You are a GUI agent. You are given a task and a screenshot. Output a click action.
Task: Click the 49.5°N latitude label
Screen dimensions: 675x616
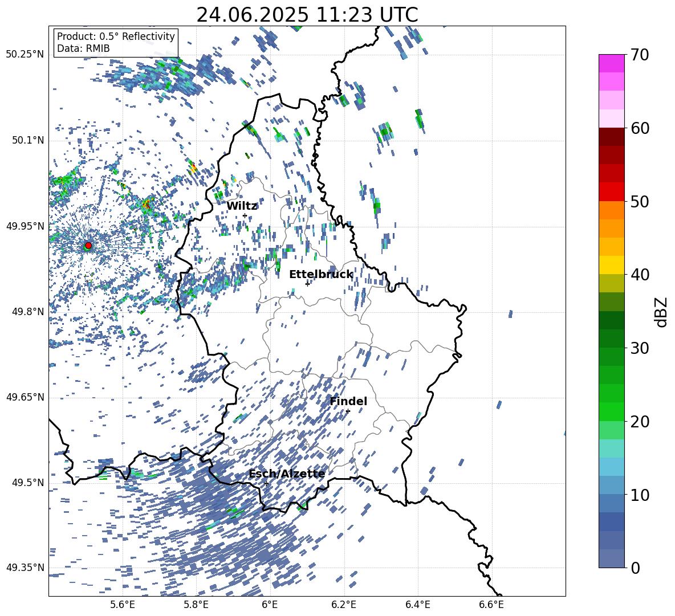pyautogui.click(x=28, y=482)
